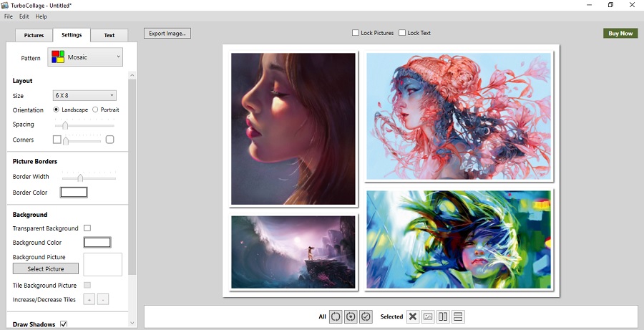Expand the Size 6 X 8 dropdown

tap(84, 95)
